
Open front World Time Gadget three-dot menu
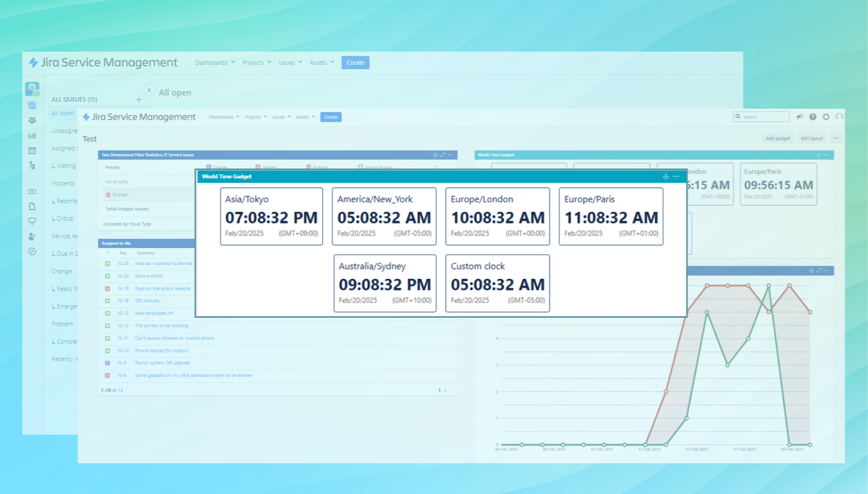[676, 177]
